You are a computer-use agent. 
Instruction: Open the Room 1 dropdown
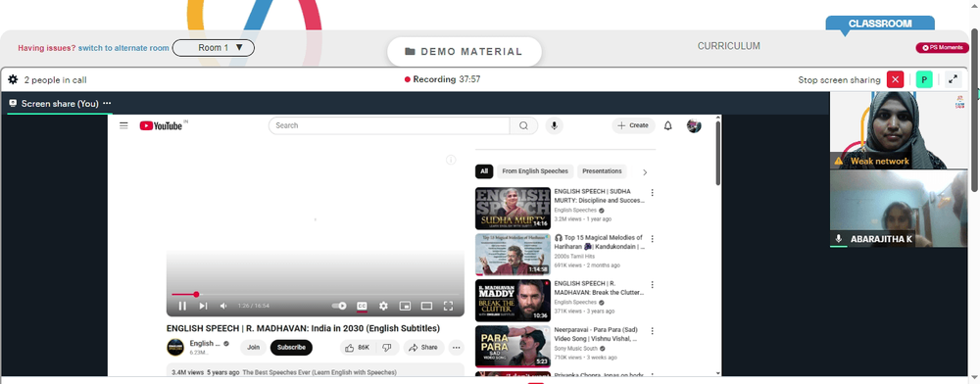pos(213,47)
